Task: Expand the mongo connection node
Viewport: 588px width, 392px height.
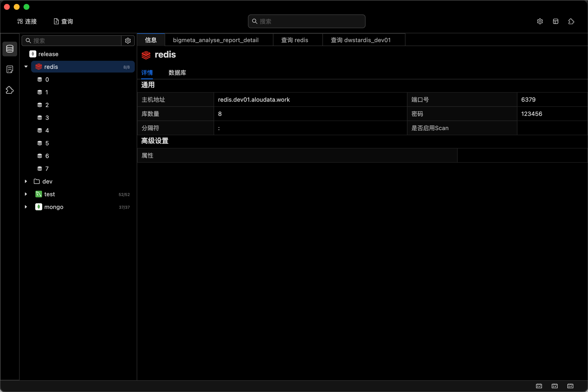Action: pyautogui.click(x=26, y=207)
